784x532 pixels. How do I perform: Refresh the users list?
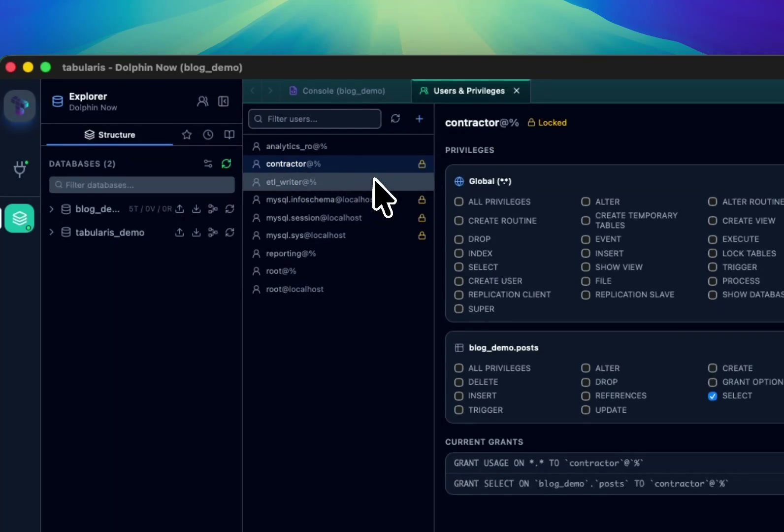click(x=395, y=119)
